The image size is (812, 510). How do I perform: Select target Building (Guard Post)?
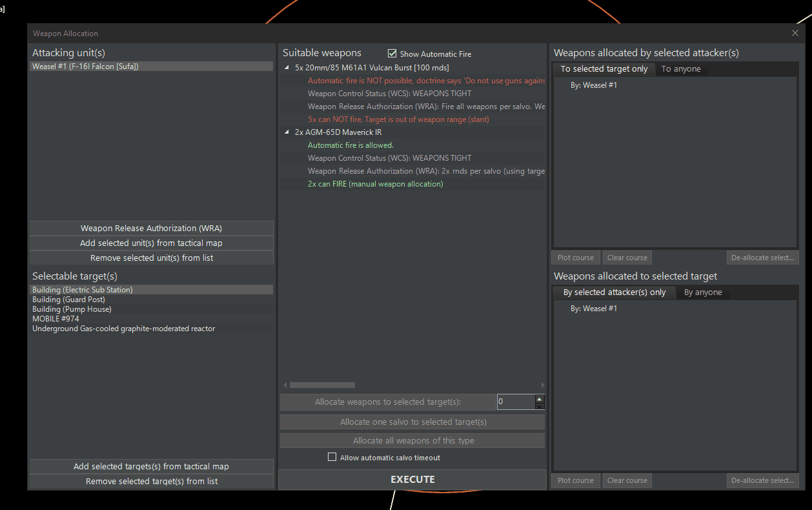point(151,300)
